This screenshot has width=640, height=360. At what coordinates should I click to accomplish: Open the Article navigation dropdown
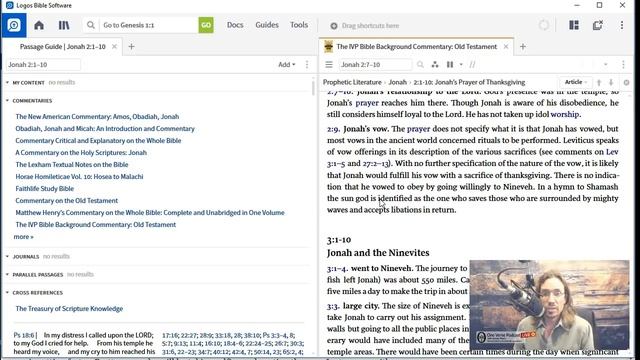point(575,82)
